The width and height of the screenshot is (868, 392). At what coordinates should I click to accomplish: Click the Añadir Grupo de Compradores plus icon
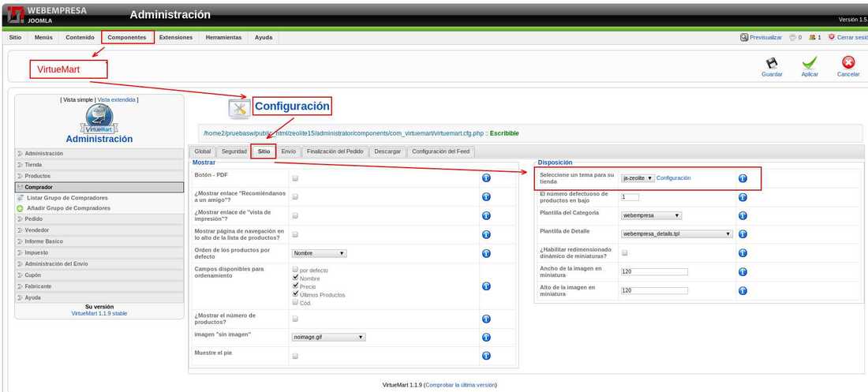[x=20, y=208]
